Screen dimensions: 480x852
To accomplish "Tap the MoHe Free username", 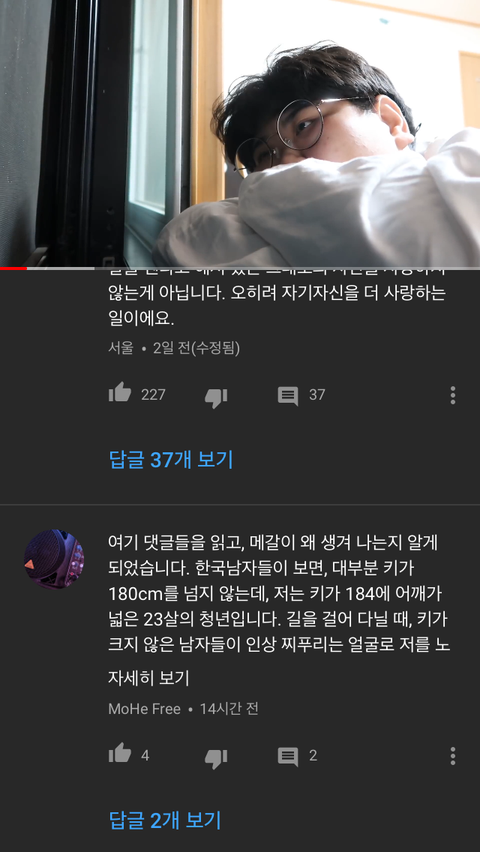I will coord(144,709).
